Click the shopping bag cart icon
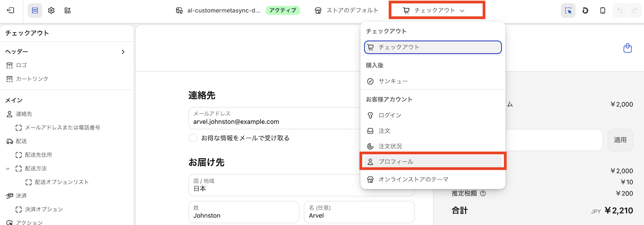The image size is (644, 225). [628, 48]
